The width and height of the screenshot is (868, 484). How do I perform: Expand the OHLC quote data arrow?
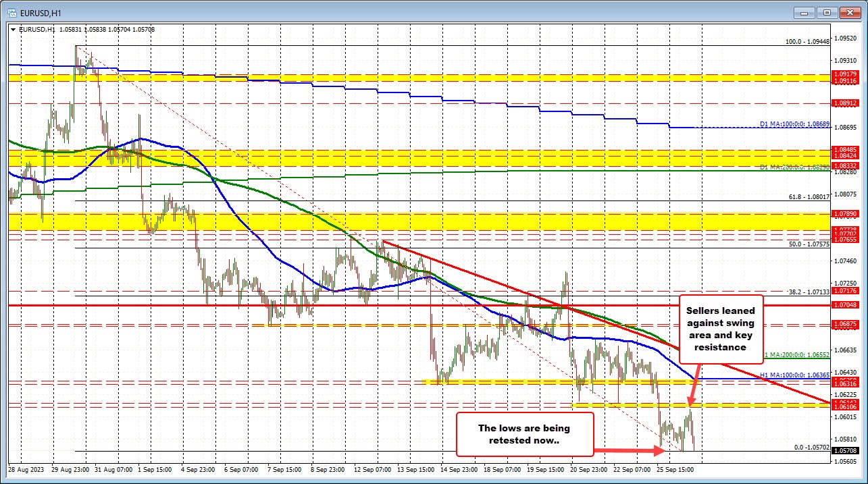pyautogui.click(x=14, y=30)
